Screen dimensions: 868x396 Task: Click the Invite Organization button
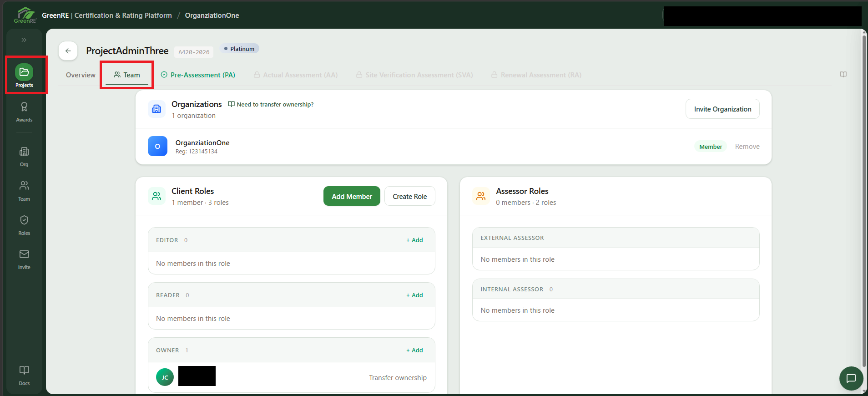click(x=722, y=109)
